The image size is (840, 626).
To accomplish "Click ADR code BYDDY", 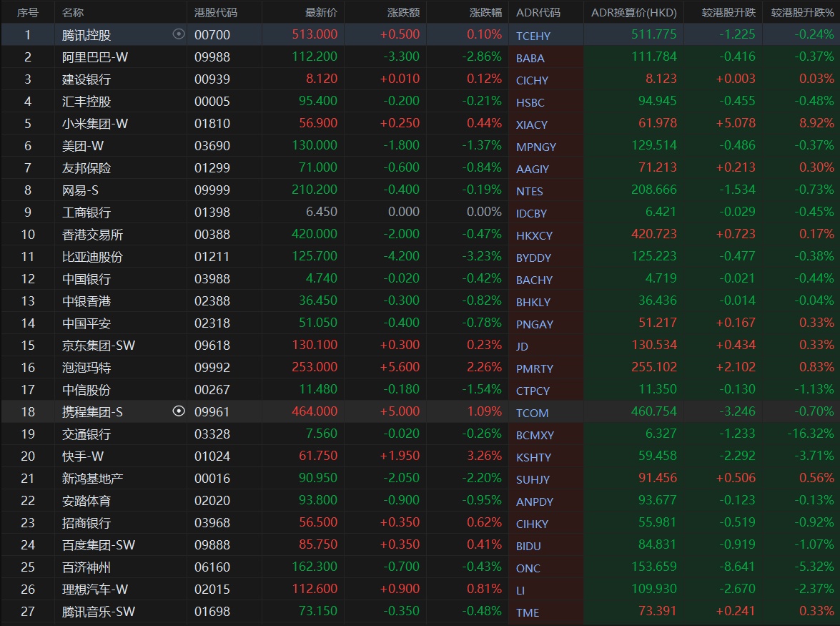I will 533,258.
